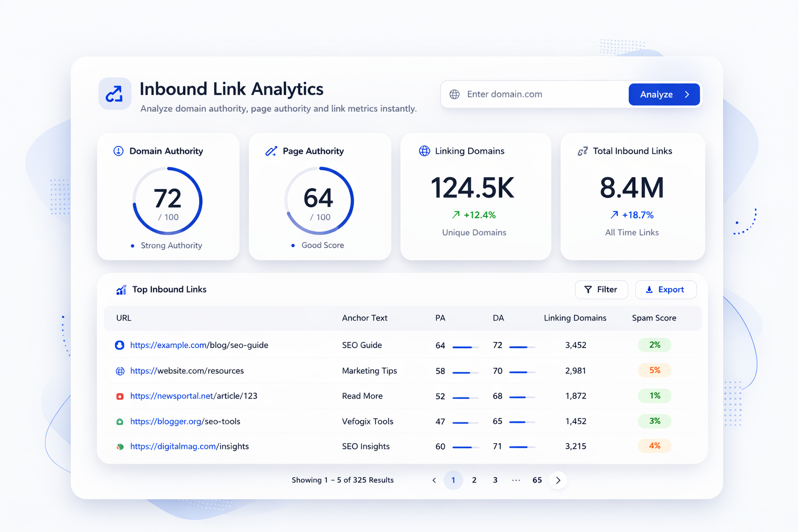
Task: Click the Domain Authority info icon
Action: point(117,151)
